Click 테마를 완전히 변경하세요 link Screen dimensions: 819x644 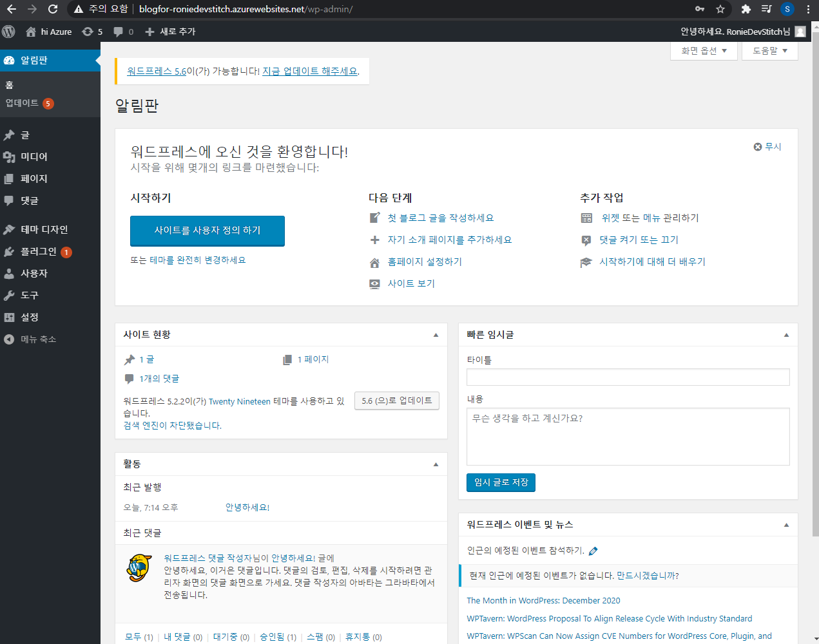(198, 260)
